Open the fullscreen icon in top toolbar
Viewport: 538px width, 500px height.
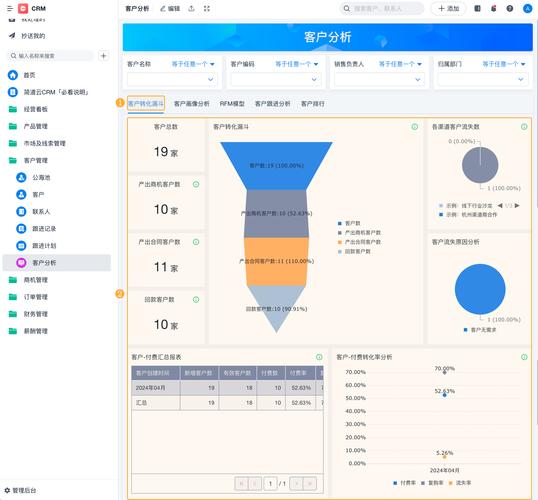pos(207,9)
